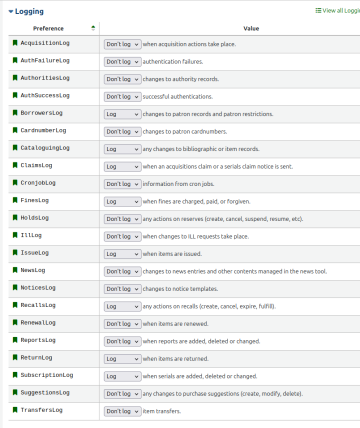
Task: Open NoticesLog value dropdown
Action: point(122,289)
